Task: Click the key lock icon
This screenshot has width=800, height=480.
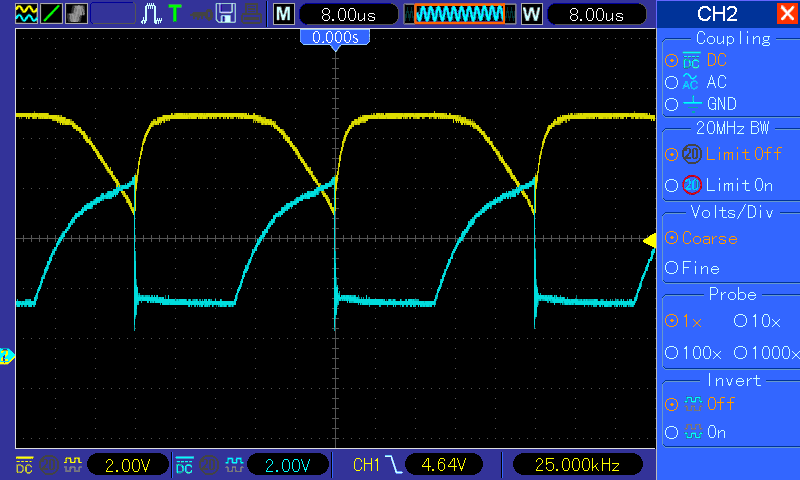Action: 201,14
